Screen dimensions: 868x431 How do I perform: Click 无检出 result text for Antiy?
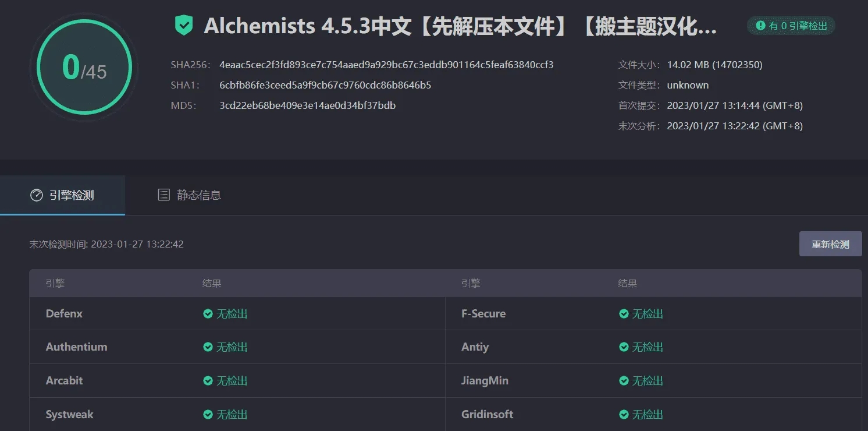pyautogui.click(x=648, y=347)
